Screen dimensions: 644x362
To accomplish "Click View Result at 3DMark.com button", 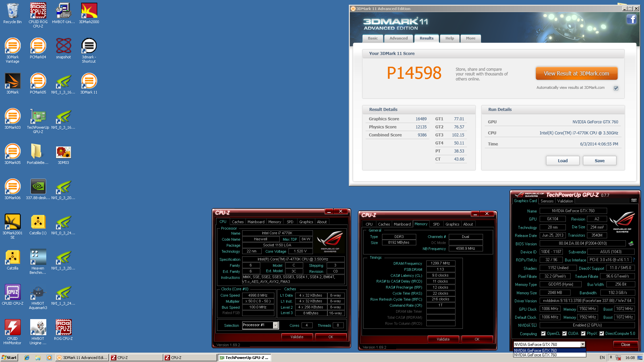I will 576,73.
